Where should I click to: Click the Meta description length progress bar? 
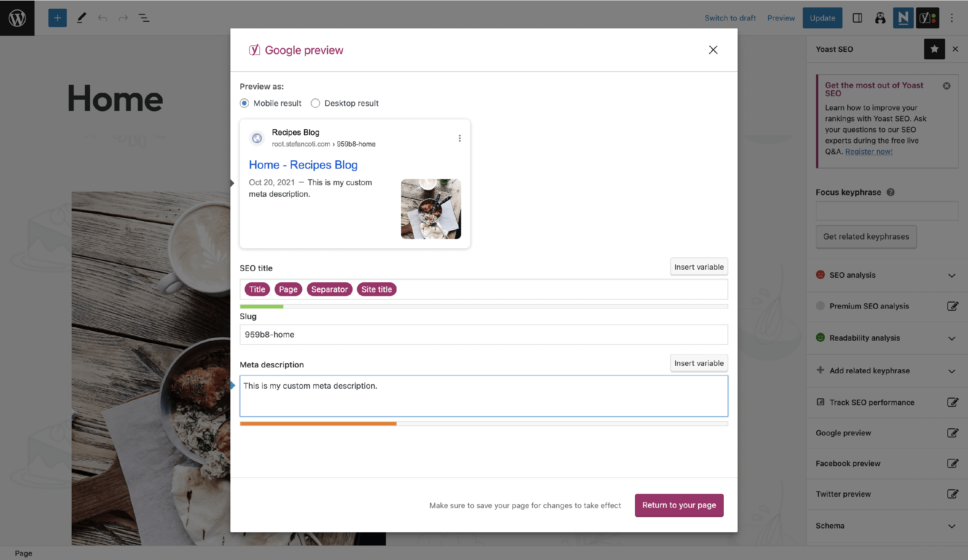pos(483,424)
